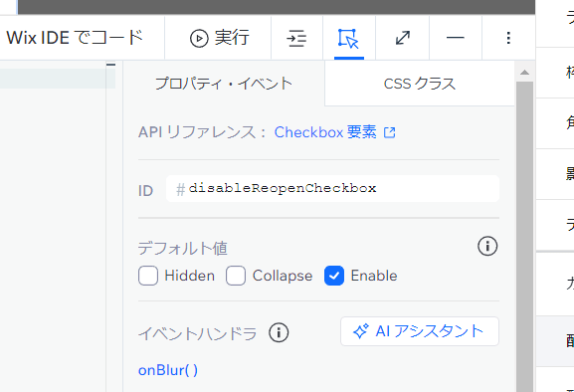Screen dimensions: 574x392
Task: Uncheck the Enable checkbox
Action: click(x=334, y=276)
